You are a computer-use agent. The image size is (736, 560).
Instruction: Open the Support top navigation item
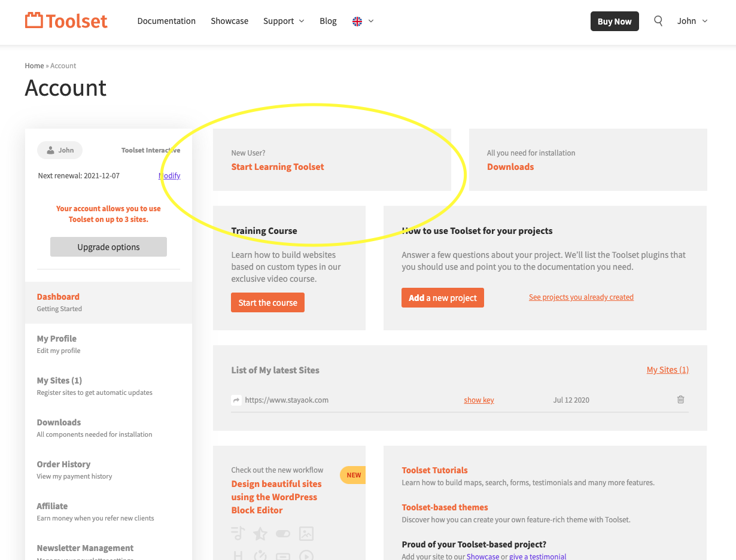tap(278, 21)
